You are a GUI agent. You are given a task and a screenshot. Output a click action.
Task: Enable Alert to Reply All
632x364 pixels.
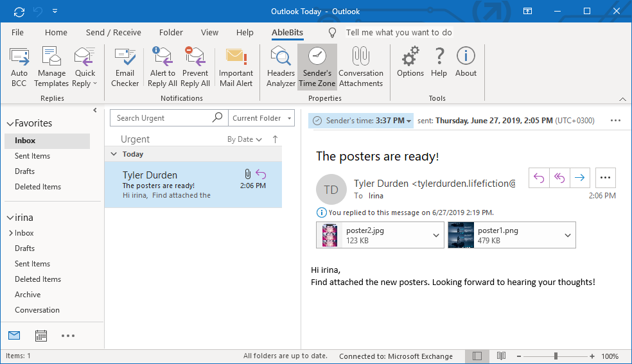tap(162, 67)
